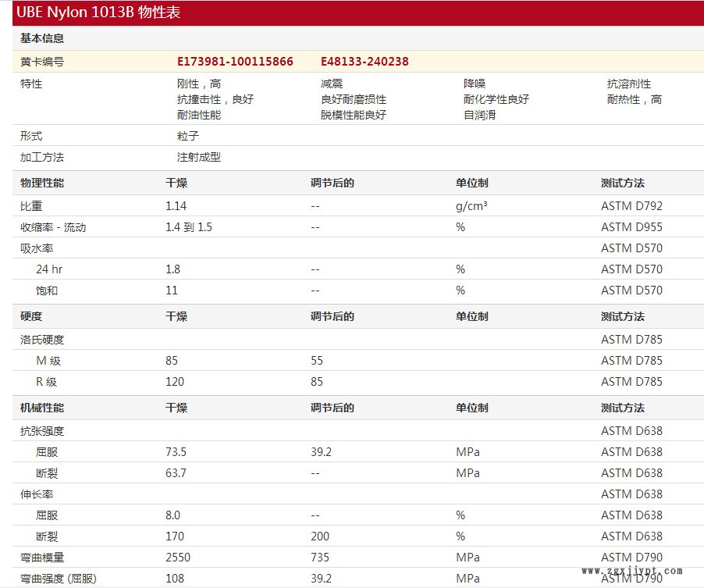Select the elongation yield value 8.0
The height and width of the screenshot is (588, 704).
172,515
